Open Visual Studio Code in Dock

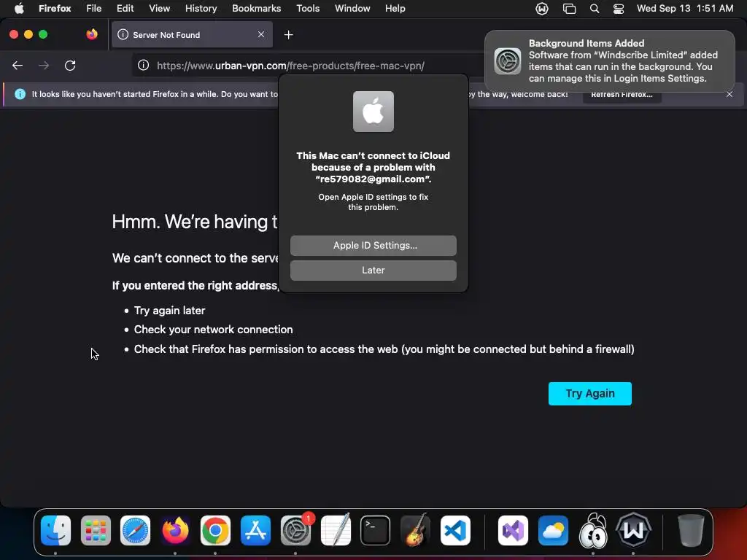click(x=455, y=530)
